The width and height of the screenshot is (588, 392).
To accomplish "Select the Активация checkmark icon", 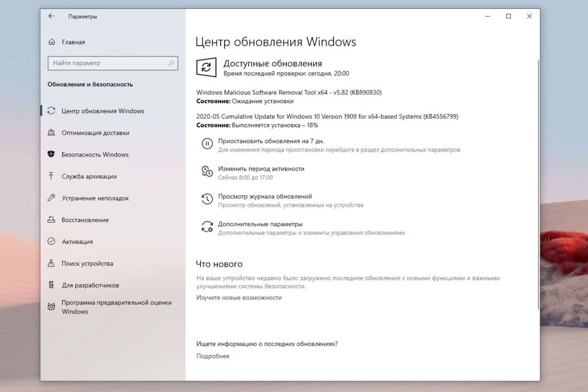I will tap(51, 241).
